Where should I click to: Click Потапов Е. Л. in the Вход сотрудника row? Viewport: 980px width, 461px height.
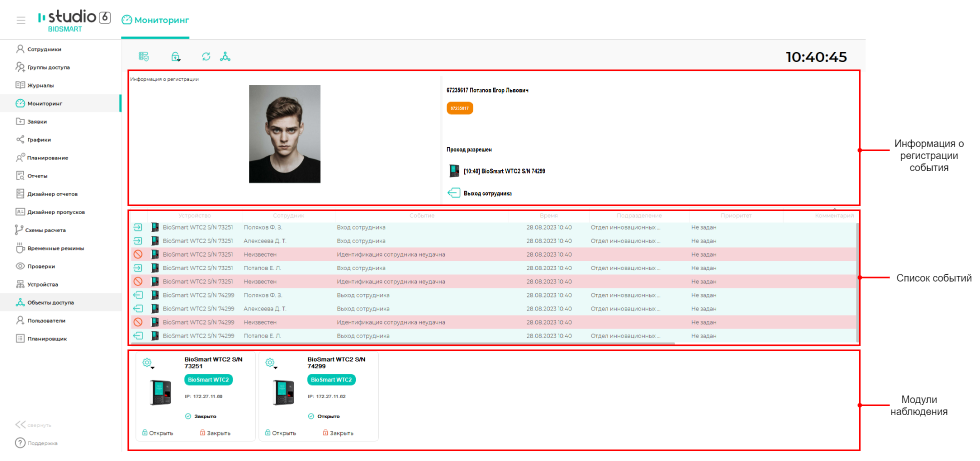click(x=262, y=268)
